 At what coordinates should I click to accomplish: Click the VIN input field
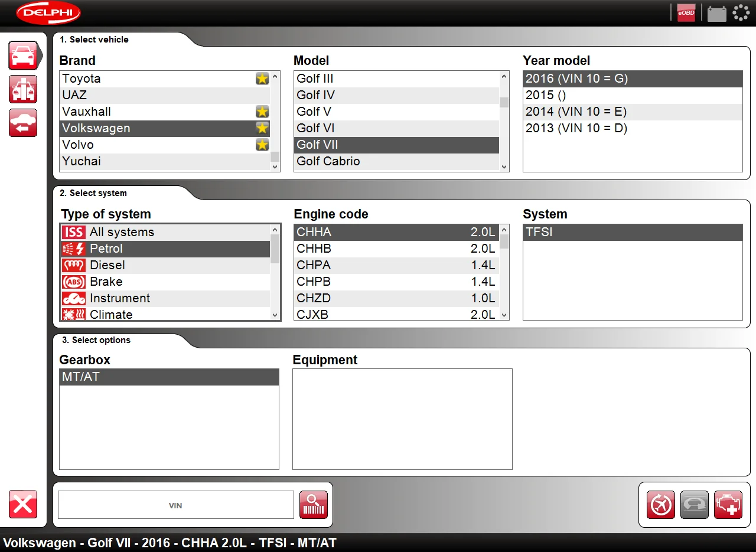[x=175, y=505]
